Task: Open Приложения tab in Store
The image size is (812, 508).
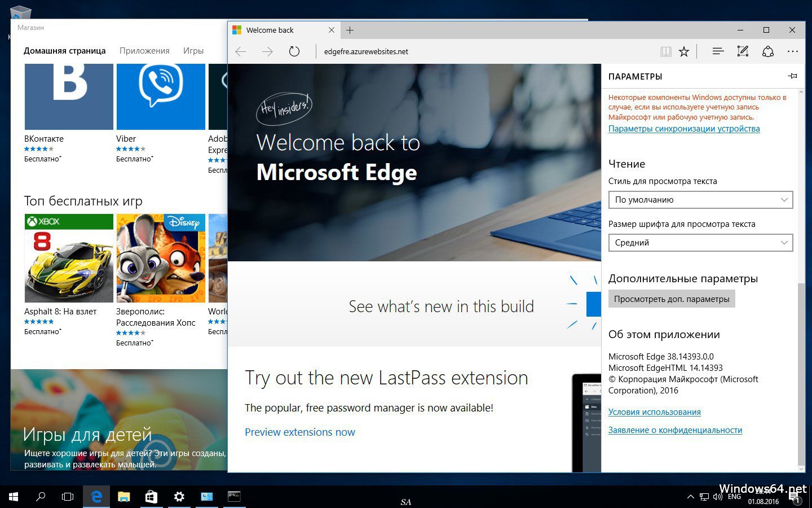Action: click(144, 51)
